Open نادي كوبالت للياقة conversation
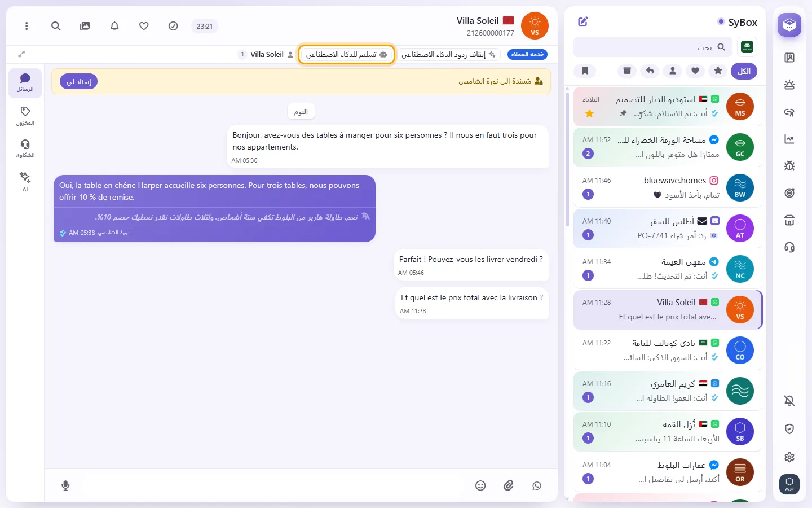The height and width of the screenshot is (508, 812). [668, 350]
